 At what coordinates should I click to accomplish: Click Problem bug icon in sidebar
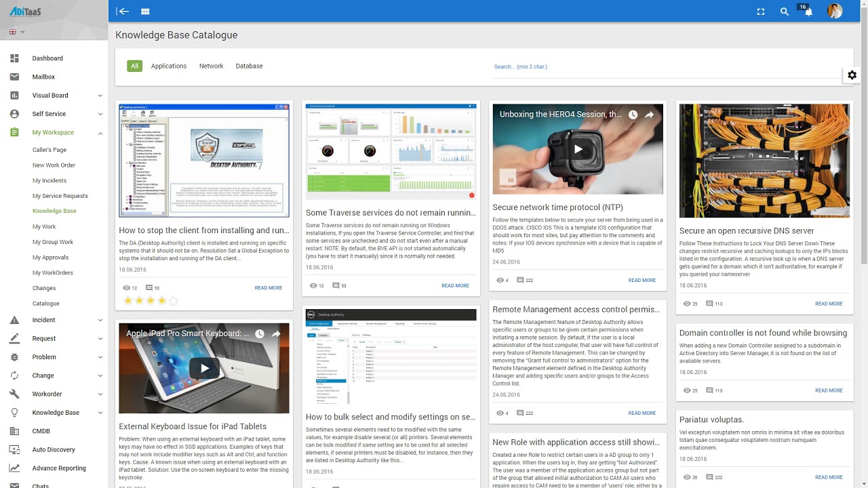14,357
